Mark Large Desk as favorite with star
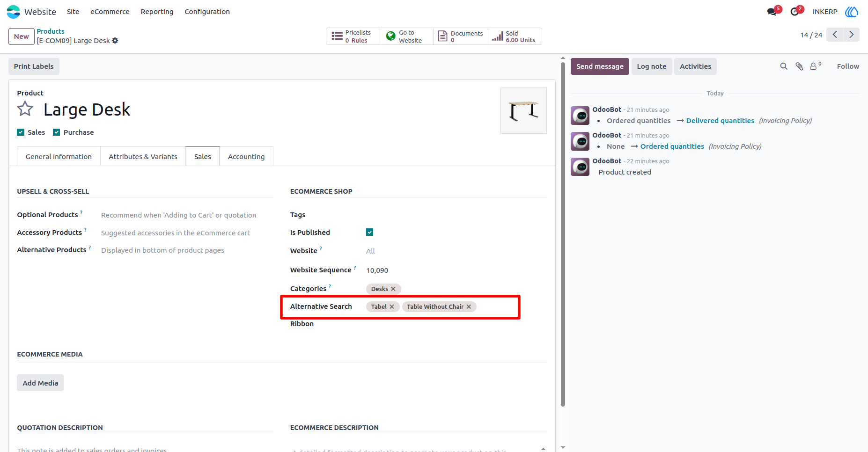Image resolution: width=868 pixels, height=452 pixels. pyautogui.click(x=25, y=109)
